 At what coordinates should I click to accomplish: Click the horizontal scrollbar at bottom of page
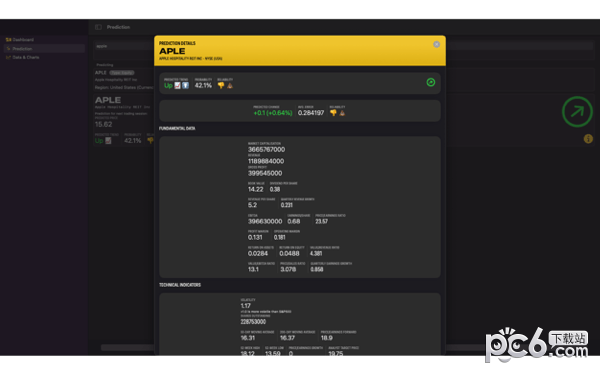(x=127, y=347)
